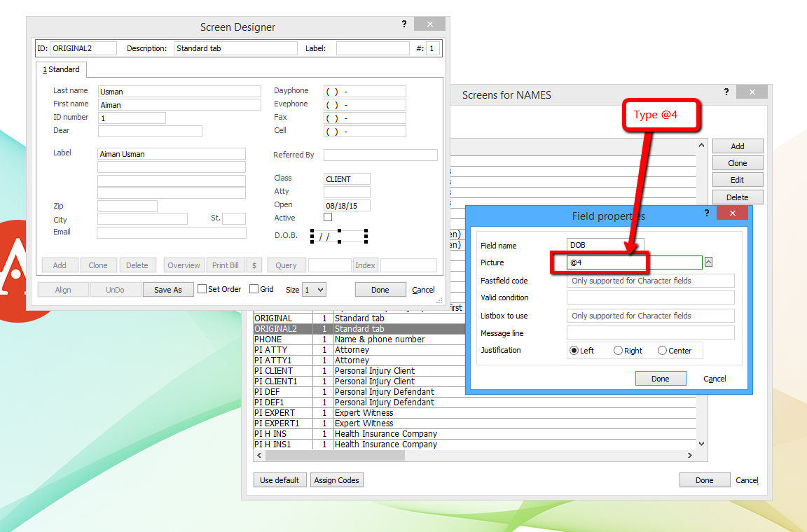Select Center justification
The image size is (807, 532).
click(663, 351)
